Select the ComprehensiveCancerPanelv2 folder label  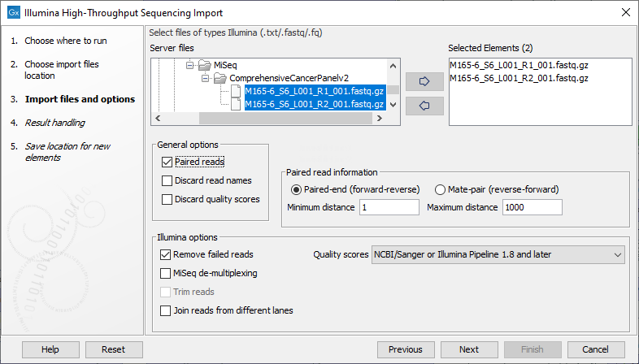pos(289,78)
